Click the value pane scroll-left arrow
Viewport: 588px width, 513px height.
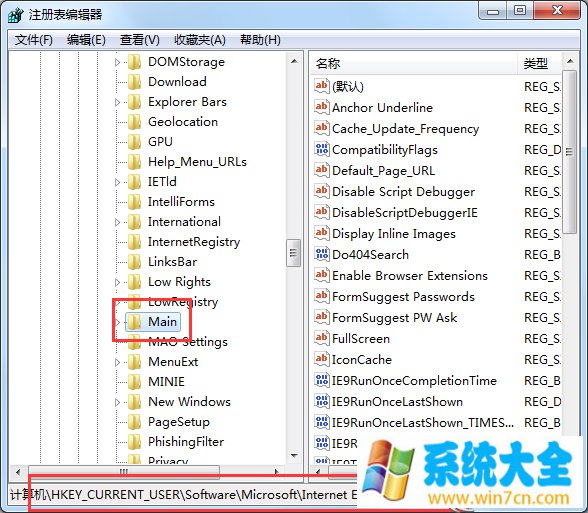pyautogui.click(x=319, y=471)
